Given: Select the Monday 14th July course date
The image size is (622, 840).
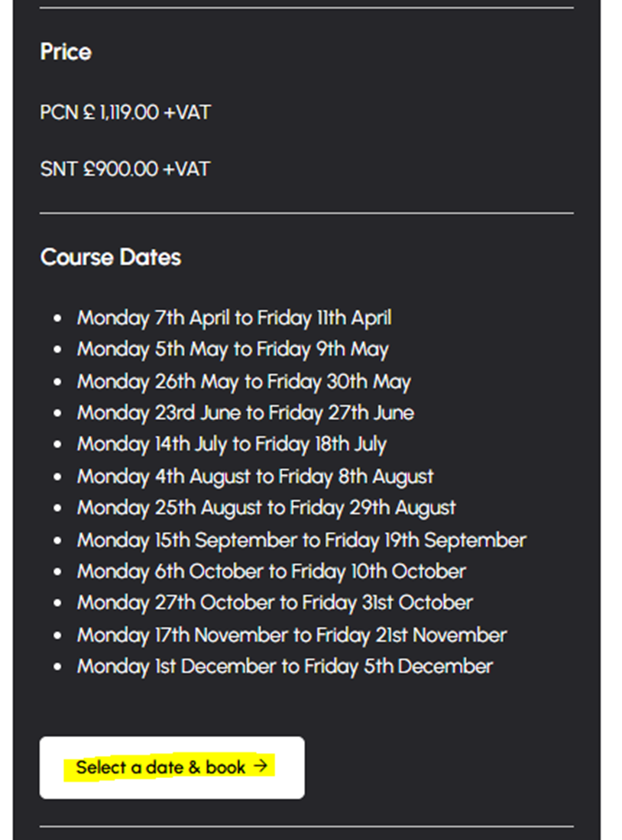Looking at the screenshot, I should 232,444.
